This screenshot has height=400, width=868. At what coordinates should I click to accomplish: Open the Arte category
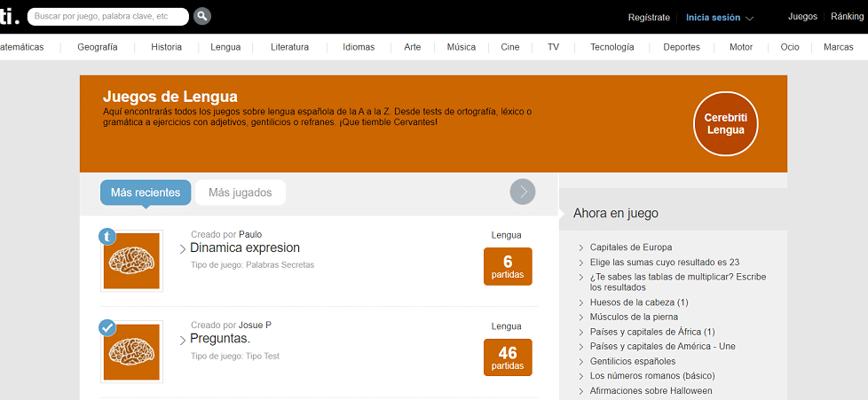pyautogui.click(x=413, y=47)
